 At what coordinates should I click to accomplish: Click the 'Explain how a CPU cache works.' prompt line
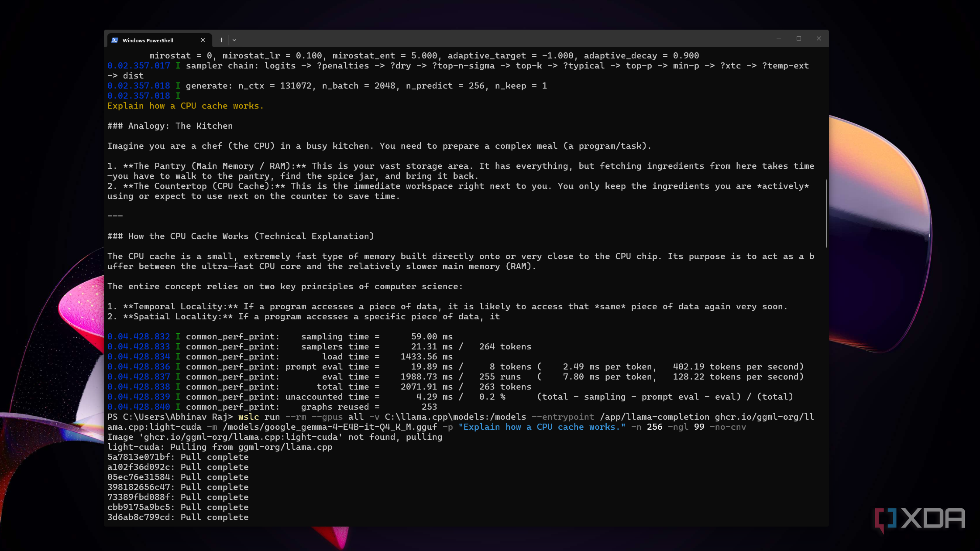[186, 106]
